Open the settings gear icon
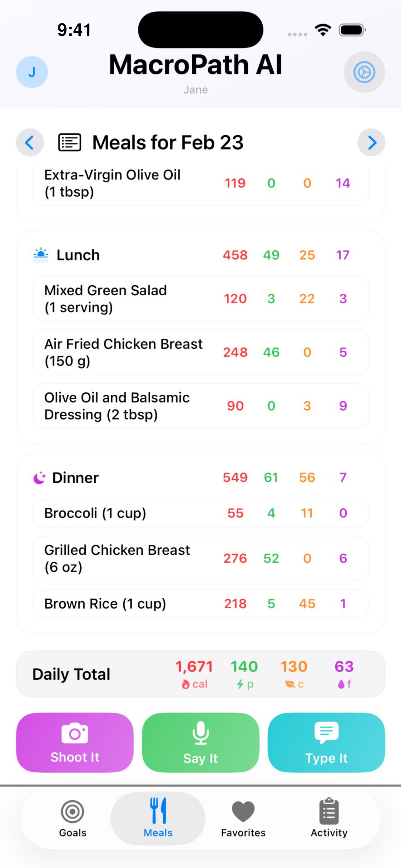The width and height of the screenshot is (401, 868). click(364, 72)
